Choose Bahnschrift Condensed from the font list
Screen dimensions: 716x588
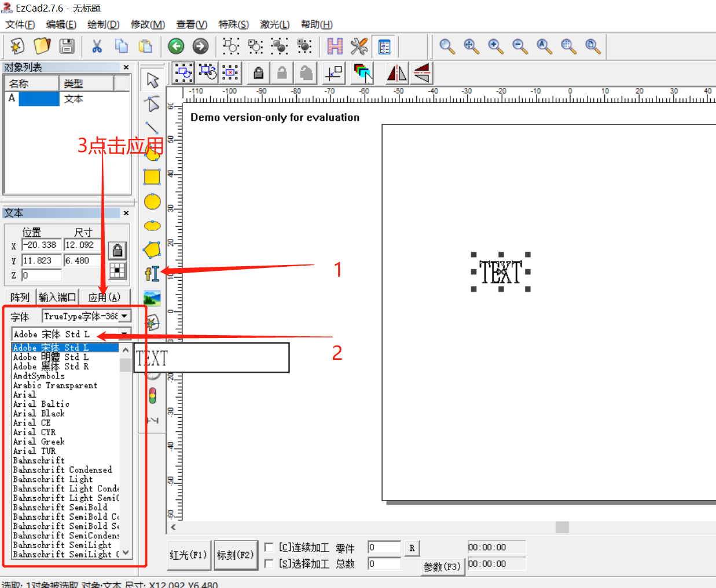coord(63,470)
